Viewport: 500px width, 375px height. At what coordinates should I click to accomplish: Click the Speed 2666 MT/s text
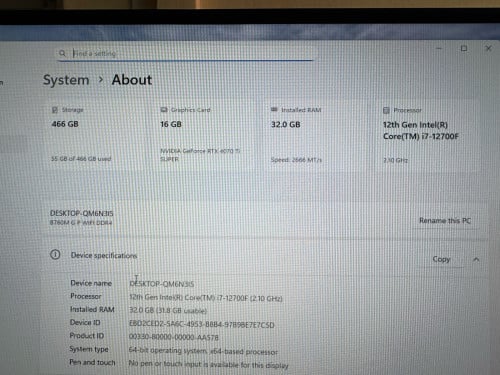coord(296,160)
